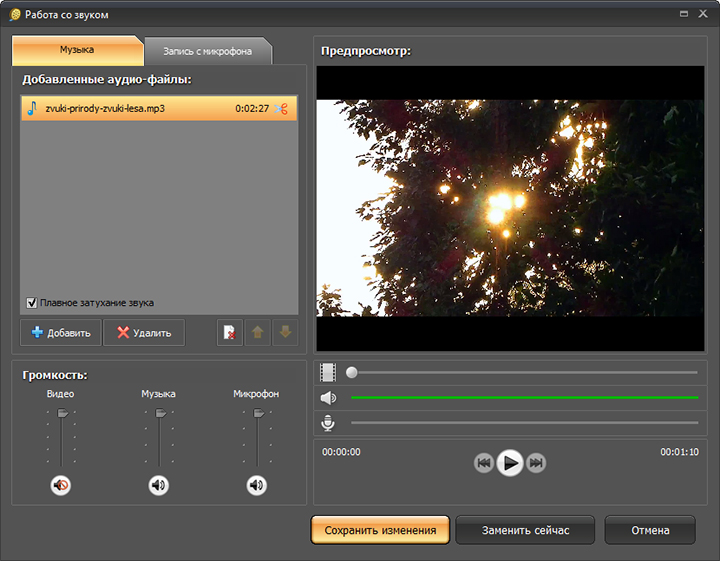The height and width of the screenshot is (561, 720).
Task: Mute the Микрофон volume speaker button
Action: [257, 485]
